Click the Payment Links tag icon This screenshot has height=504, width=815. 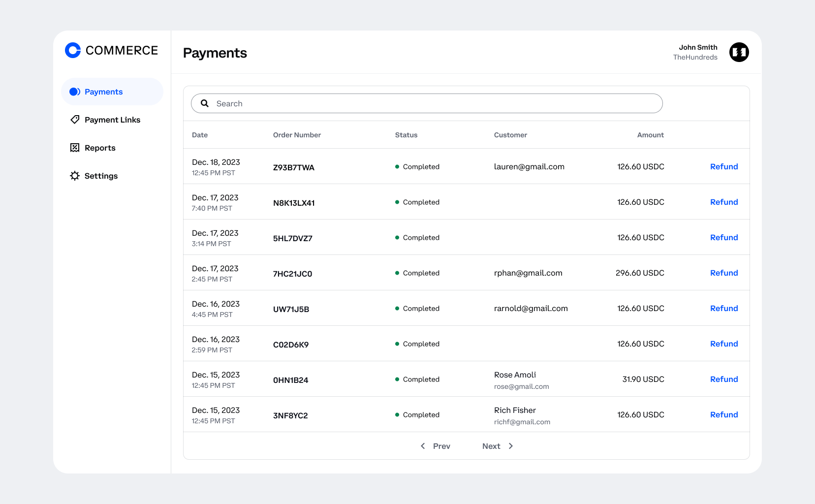(x=74, y=120)
